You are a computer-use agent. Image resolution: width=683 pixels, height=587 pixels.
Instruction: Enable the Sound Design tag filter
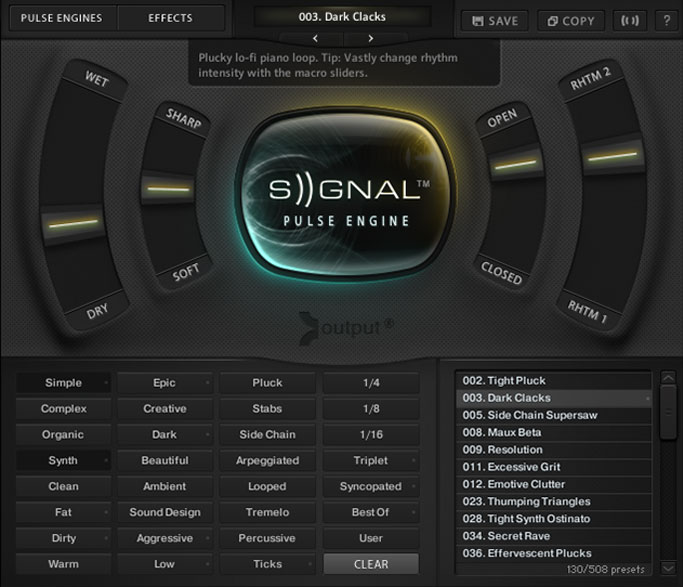[165, 512]
